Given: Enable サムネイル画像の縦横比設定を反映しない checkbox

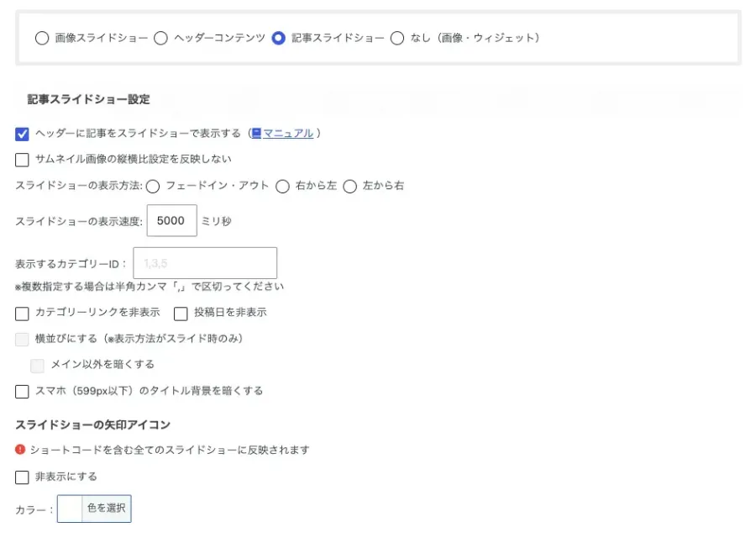Looking at the screenshot, I should 22,160.
